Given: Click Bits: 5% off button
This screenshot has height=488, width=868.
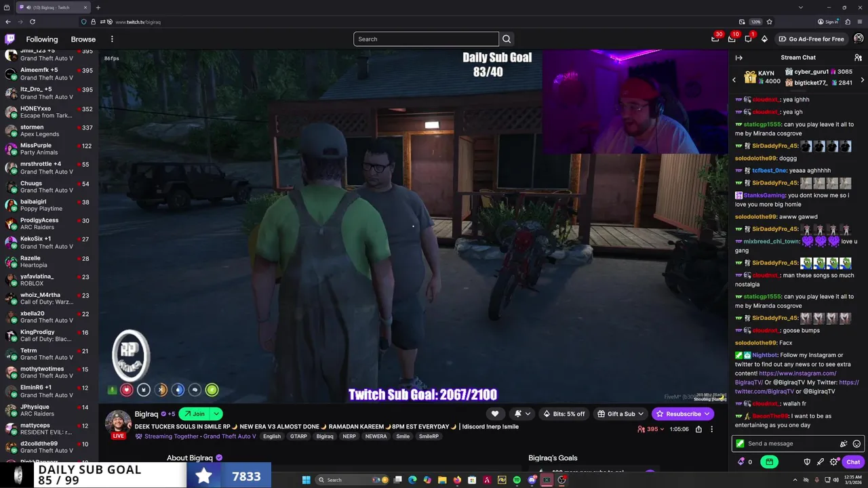Looking at the screenshot, I should (564, 413).
